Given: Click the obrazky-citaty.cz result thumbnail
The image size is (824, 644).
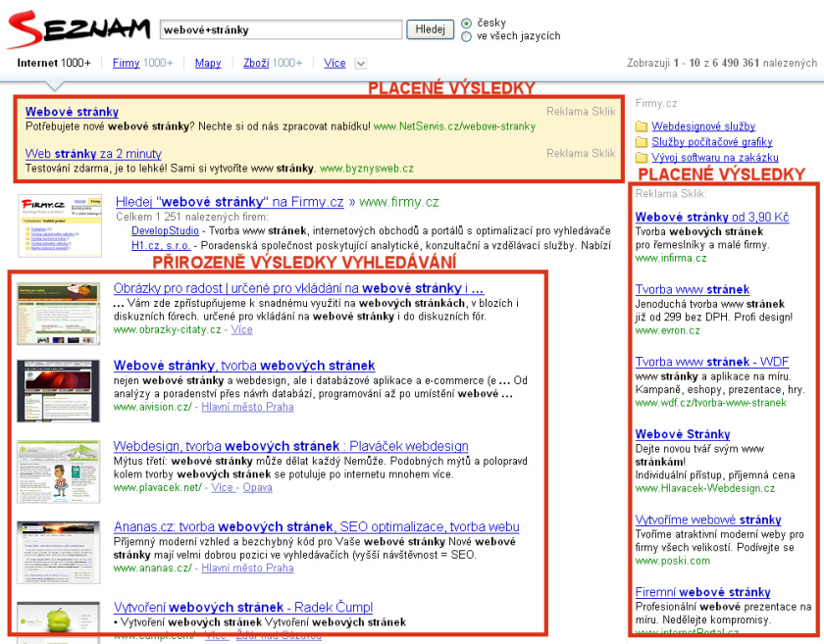Looking at the screenshot, I should point(58,314).
